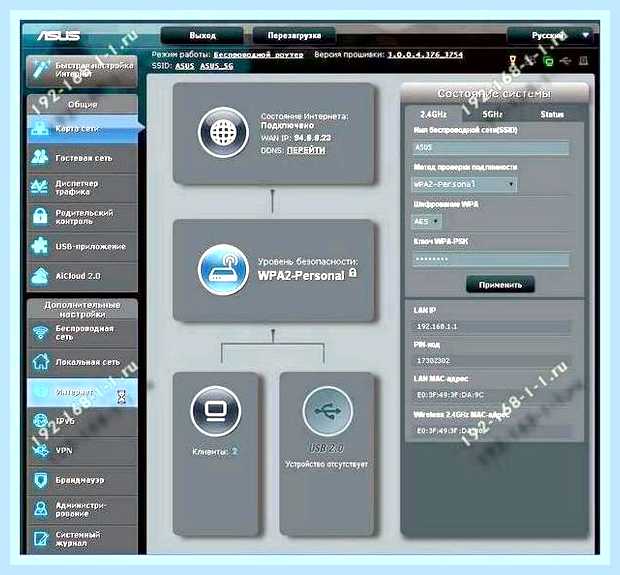620x575 pixels.
Task: Click the USB 2.0 device icon
Action: point(327,411)
